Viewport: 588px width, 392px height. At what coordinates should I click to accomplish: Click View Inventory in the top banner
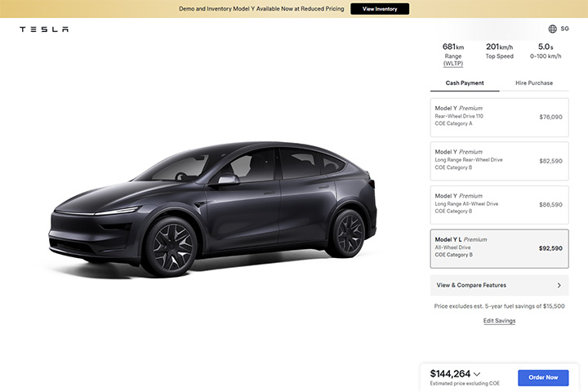(380, 9)
